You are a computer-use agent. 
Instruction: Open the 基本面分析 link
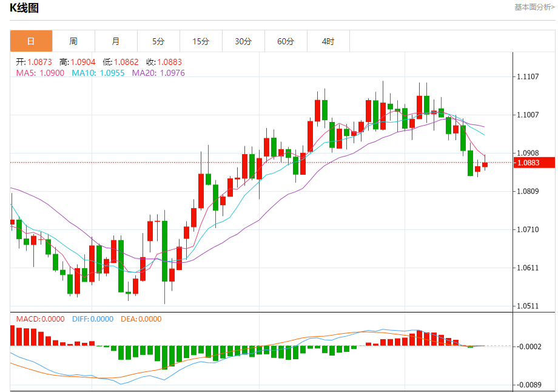click(x=534, y=7)
